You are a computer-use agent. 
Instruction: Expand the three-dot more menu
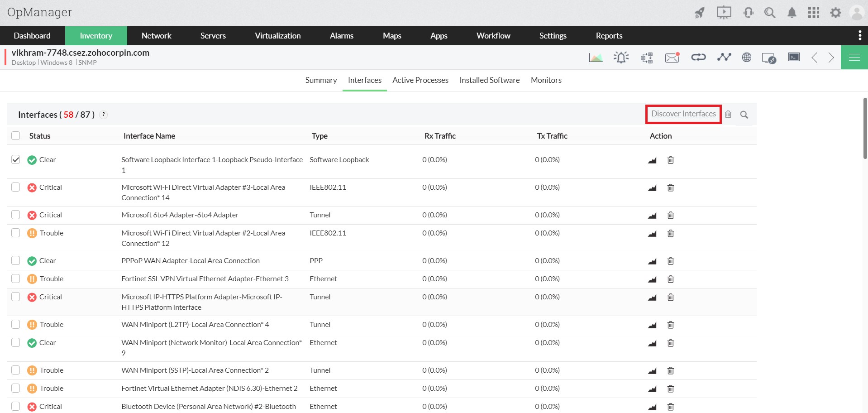pyautogui.click(x=859, y=35)
